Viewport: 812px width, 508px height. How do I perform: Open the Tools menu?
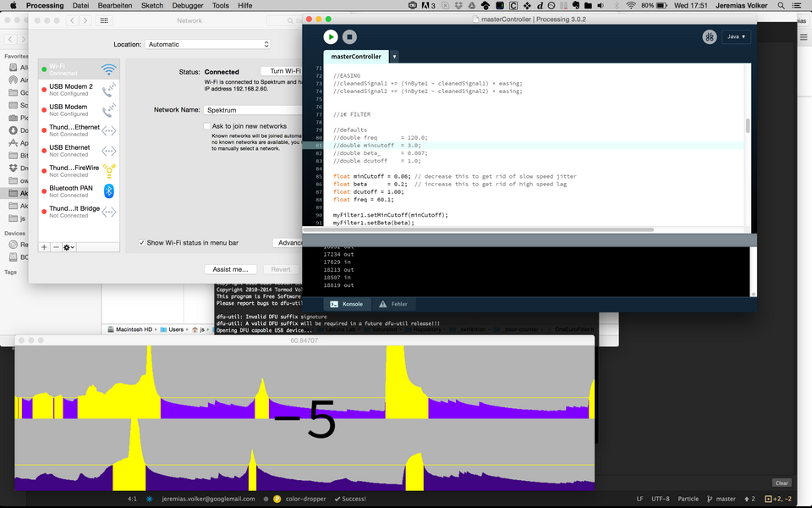[x=221, y=6]
